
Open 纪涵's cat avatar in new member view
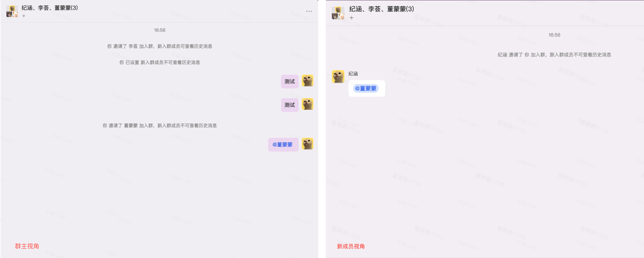tap(338, 77)
